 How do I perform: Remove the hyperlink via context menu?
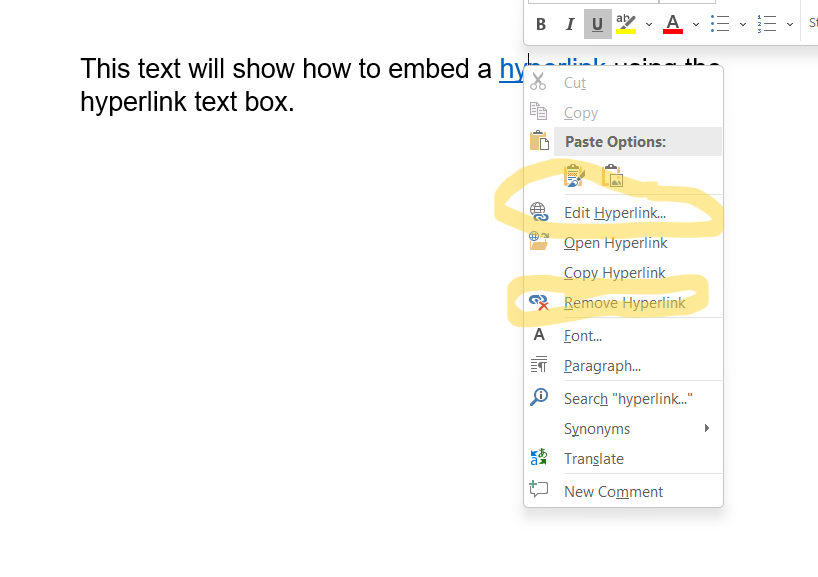(624, 303)
